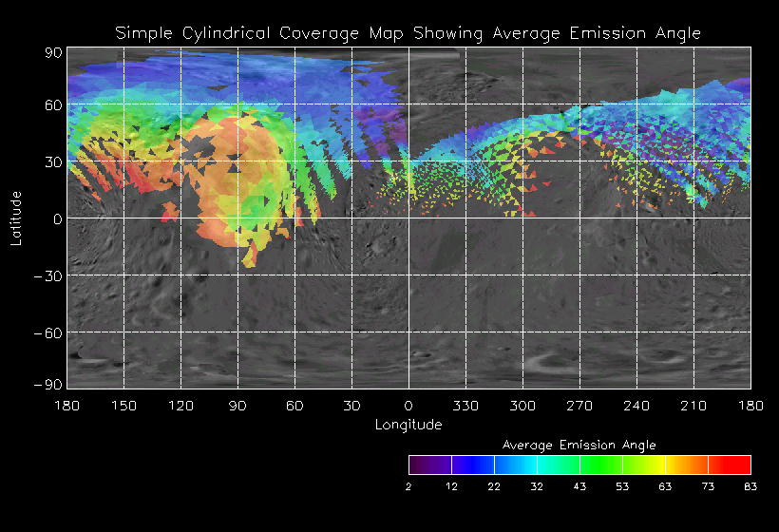The width and height of the screenshot is (779, 532).
Task: Click the 2 value on the legend
Action: pyautogui.click(x=408, y=486)
